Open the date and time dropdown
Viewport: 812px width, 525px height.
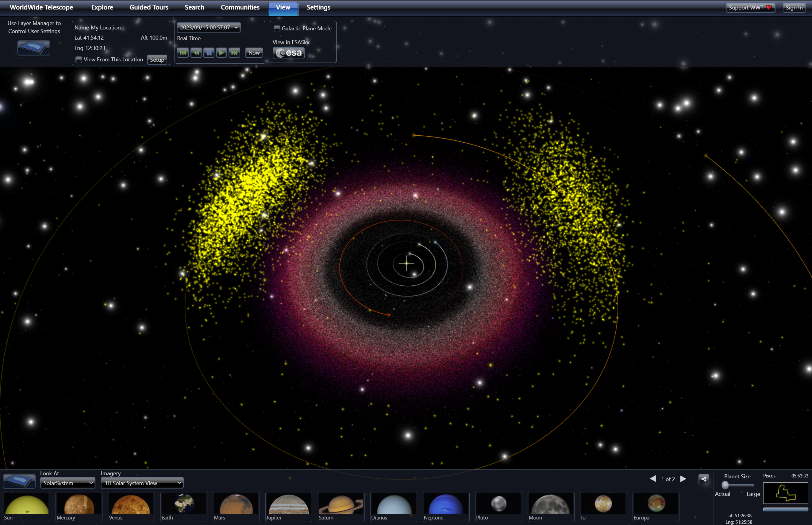coord(209,28)
